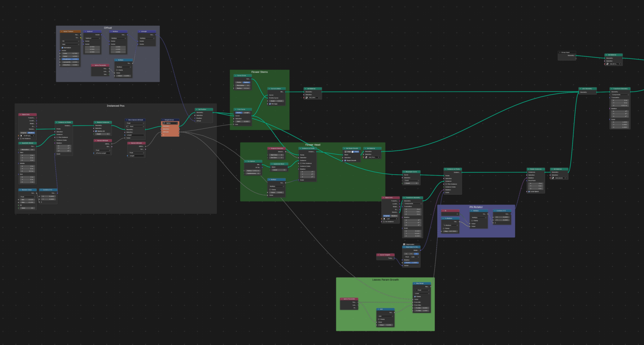Image resolution: width=644 pixels, height=345 pixels.
Task: Open the Count mode dropdown in Resample Curve
Action: pos(412,180)
